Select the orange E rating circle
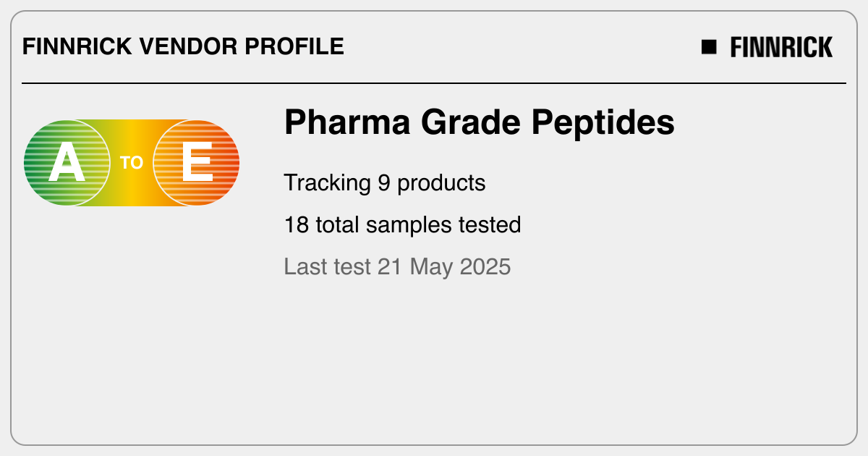 197,163
